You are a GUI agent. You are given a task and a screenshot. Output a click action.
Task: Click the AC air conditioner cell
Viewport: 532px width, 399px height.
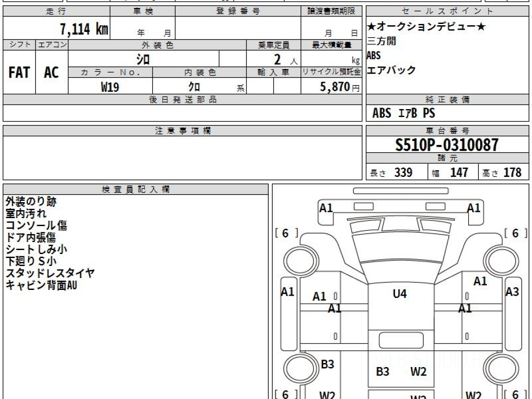click(52, 72)
